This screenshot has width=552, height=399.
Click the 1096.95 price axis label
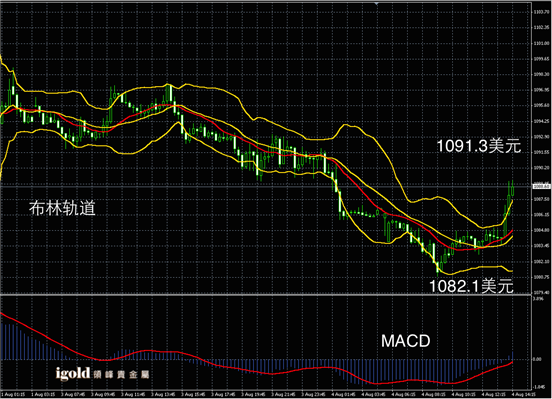click(541, 90)
